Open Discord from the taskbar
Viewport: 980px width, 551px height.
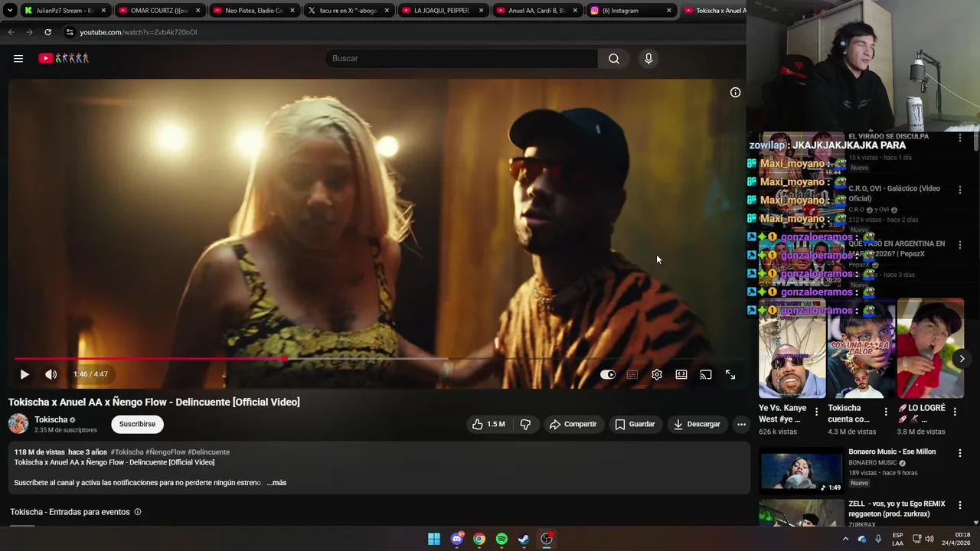click(x=457, y=539)
